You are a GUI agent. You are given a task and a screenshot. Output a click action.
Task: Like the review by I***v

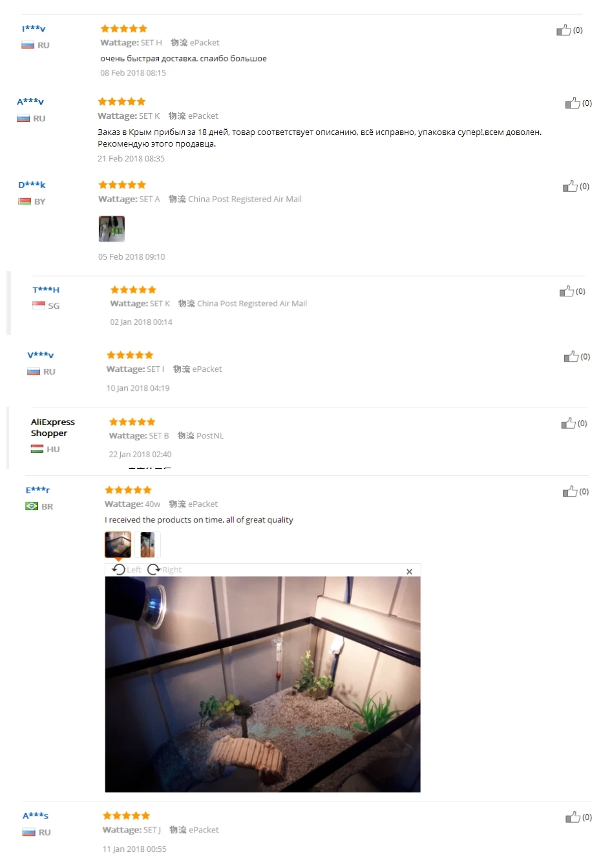(564, 30)
